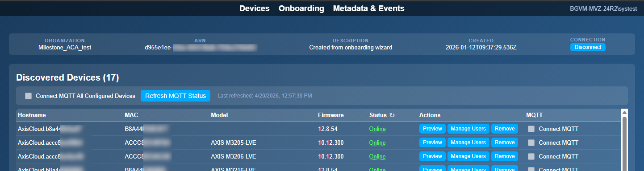Viewport: 644px width, 171px height.
Task: Enable Connect MQTT for AXIS M3205-LVE
Action: point(531,143)
